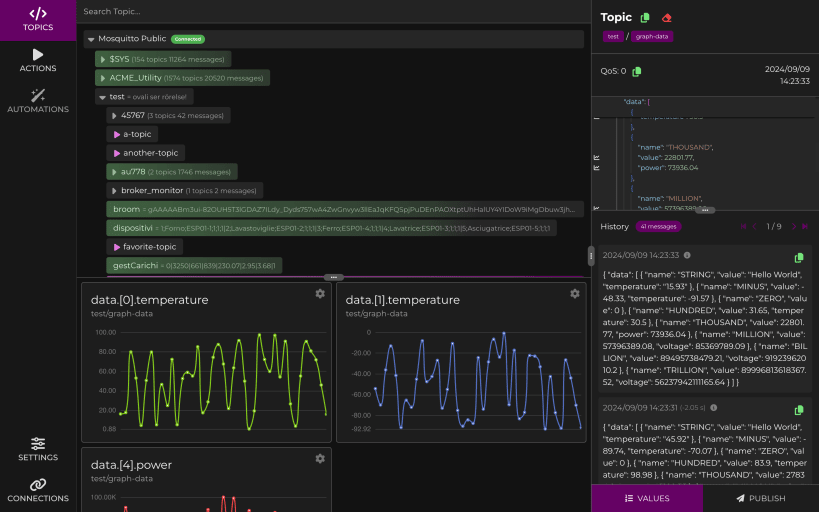Open settings gear on data.[0].temperature chart
The height and width of the screenshot is (512, 819).
[320, 294]
